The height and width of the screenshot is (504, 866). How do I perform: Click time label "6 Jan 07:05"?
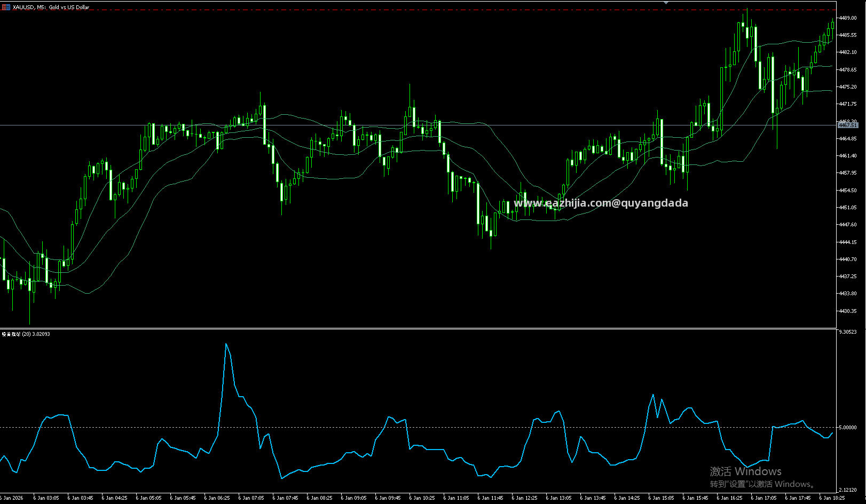click(x=251, y=498)
